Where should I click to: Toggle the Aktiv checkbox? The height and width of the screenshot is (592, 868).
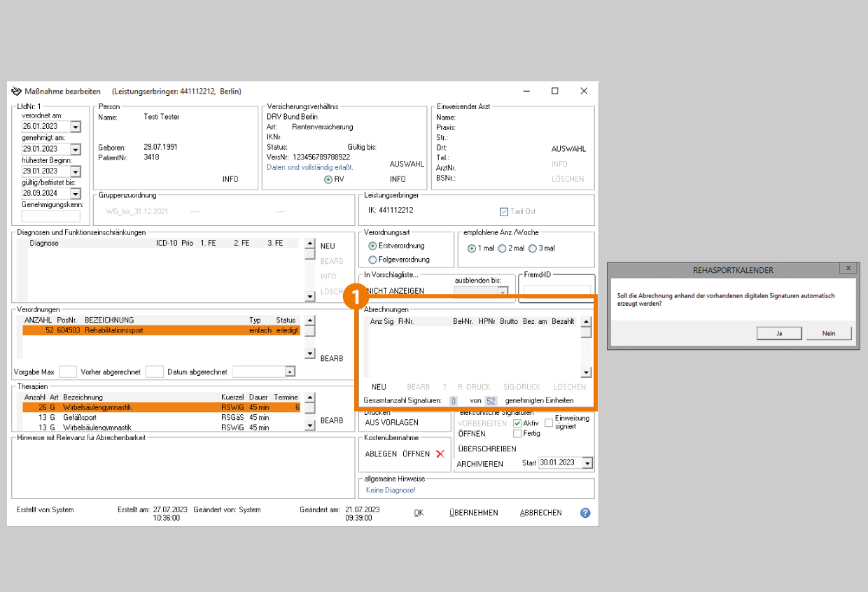pos(517,423)
